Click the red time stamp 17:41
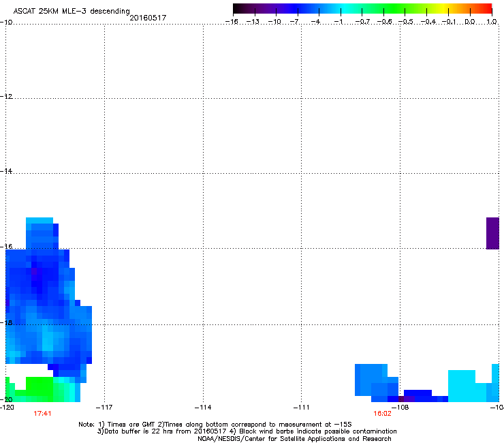The image size is (504, 443). coord(42,414)
